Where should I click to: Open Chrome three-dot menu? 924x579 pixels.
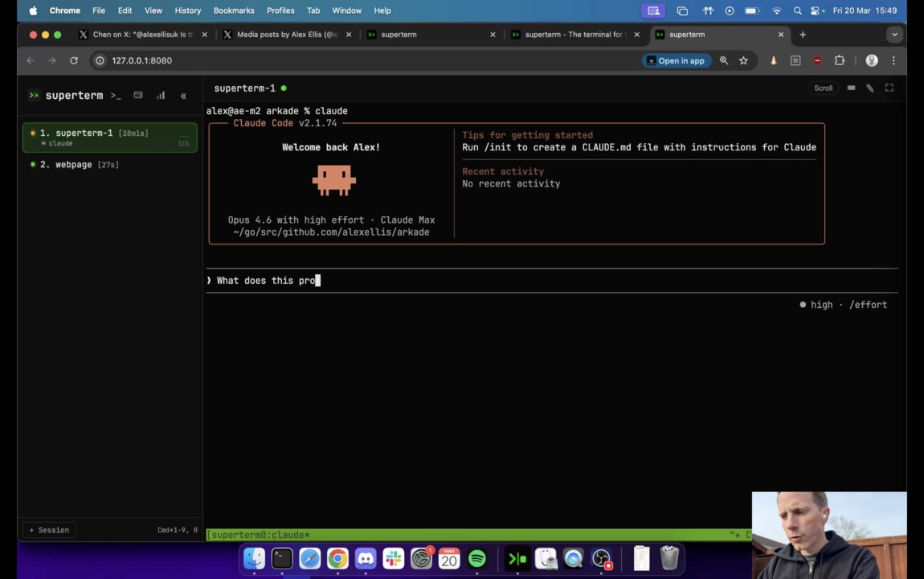coord(893,60)
